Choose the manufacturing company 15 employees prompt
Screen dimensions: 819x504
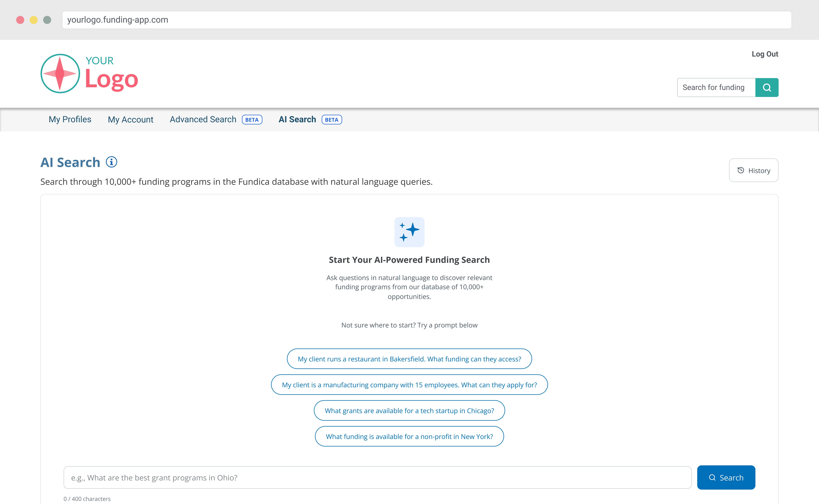pyautogui.click(x=409, y=385)
